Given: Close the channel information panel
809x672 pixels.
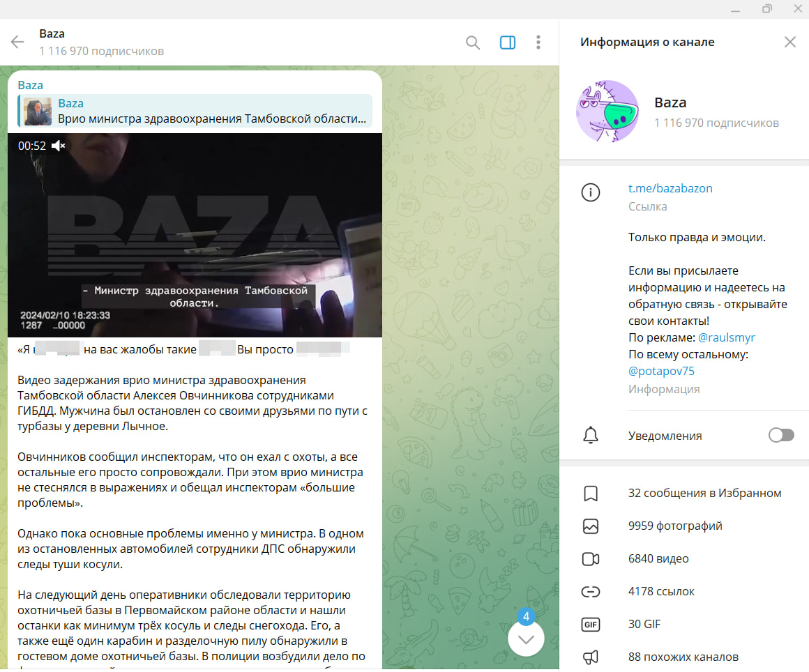Looking at the screenshot, I should coord(789,42).
